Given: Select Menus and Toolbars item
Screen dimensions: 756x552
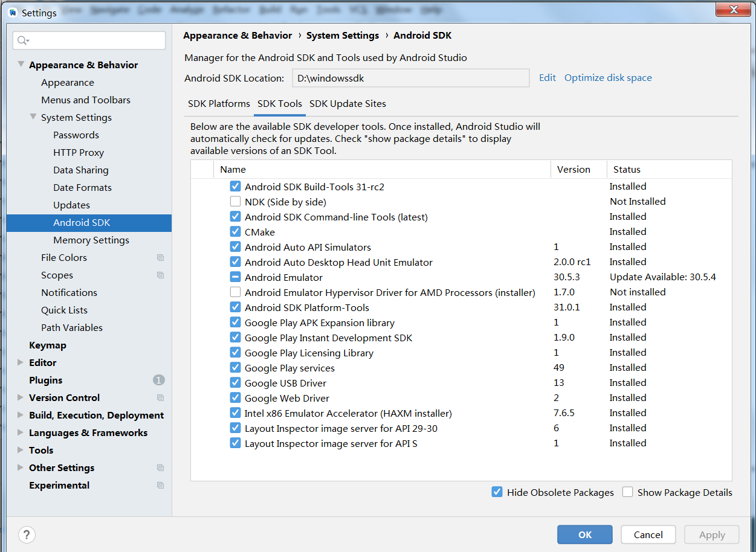Looking at the screenshot, I should [86, 100].
